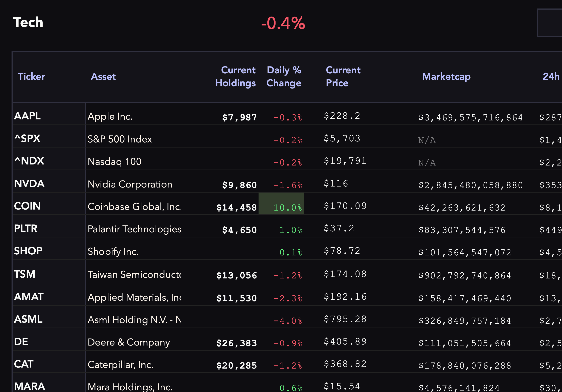Click the Coinbase Global, Inc. asset name
The width and height of the screenshot is (562, 392).
coord(134,207)
